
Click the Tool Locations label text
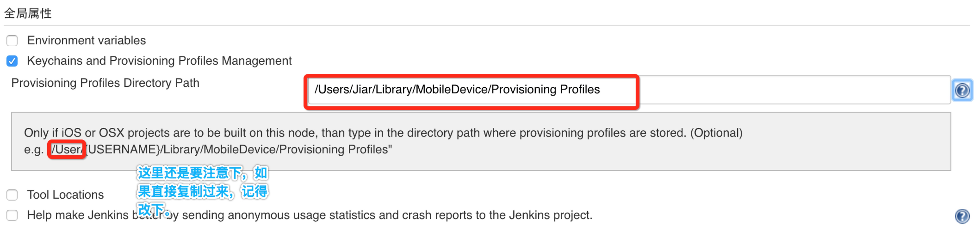coord(65,194)
